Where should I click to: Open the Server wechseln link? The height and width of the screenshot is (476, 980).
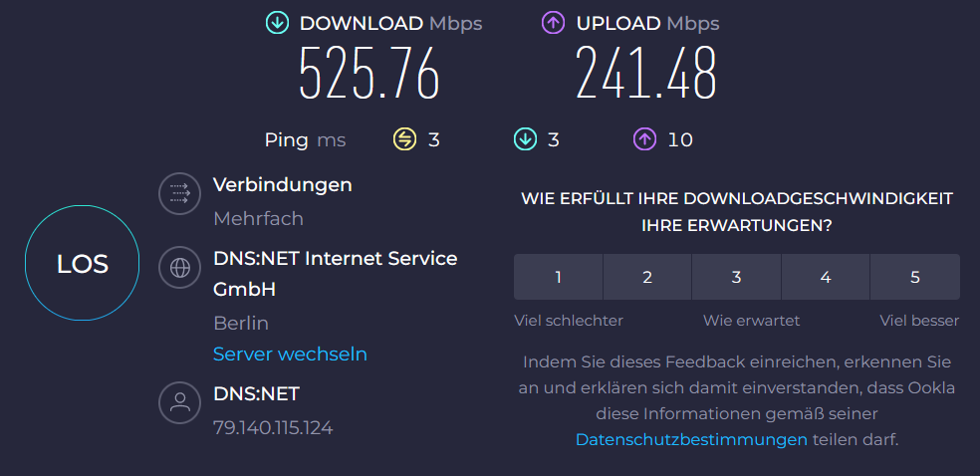point(290,355)
